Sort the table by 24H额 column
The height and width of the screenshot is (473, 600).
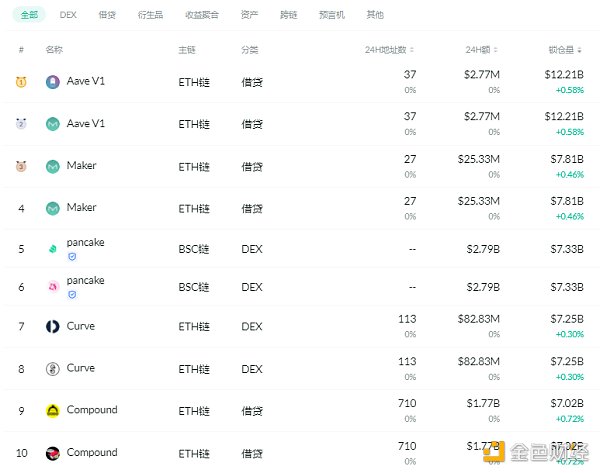click(x=480, y=49)
